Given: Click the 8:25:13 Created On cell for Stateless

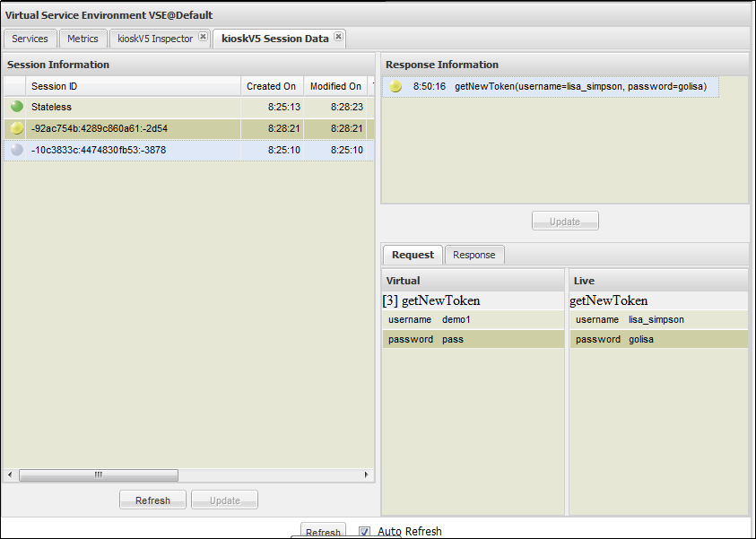Looking at the screenshot, I should (x=272, y=107).
